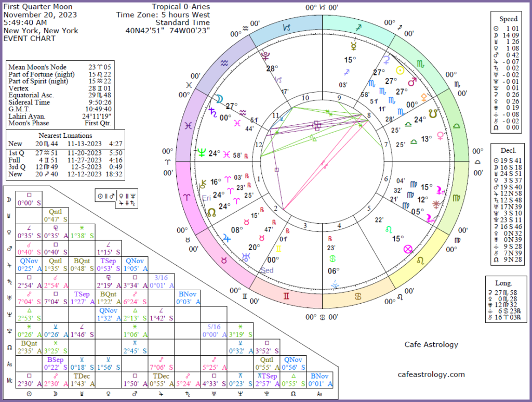Click the yellow Sun glyph in the chart wheel

(x=400, y=70)
